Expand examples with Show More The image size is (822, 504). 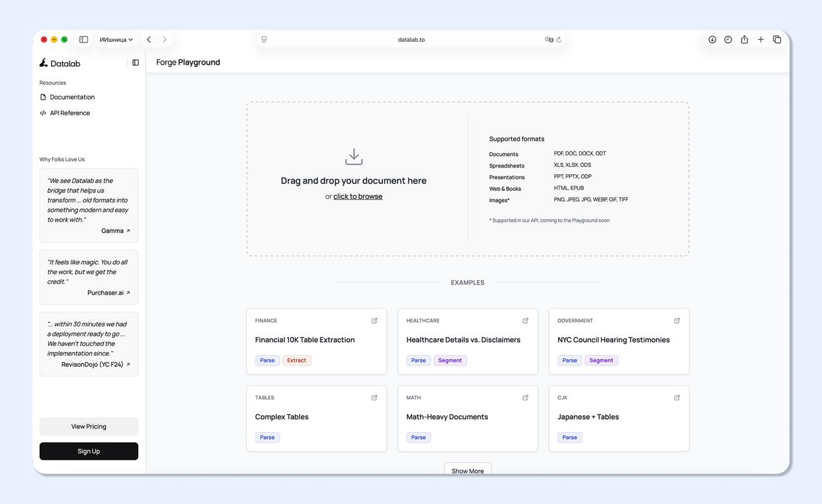pos(468,469)
